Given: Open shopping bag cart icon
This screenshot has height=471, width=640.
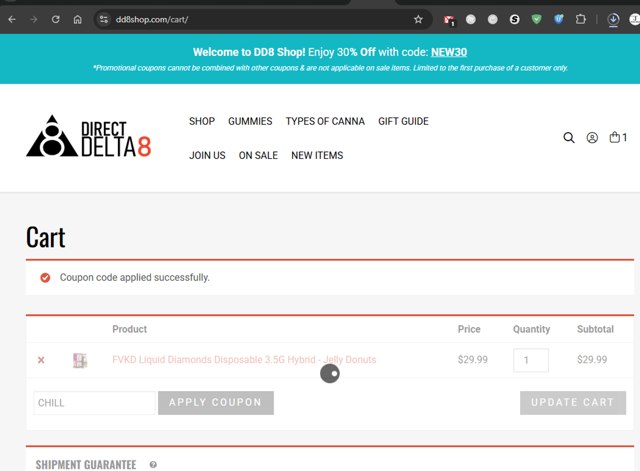Looking at the screenshot, I should [618, 137].
